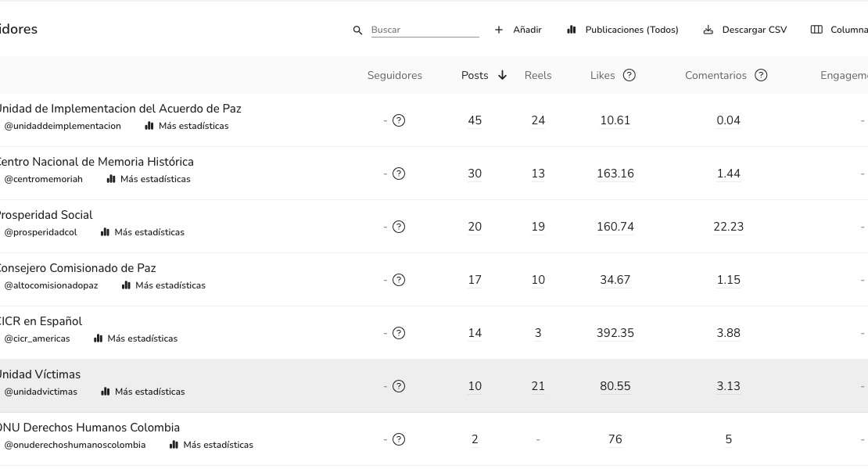The height and width of the screenshot is (469, 868).
Task: Click the stats chart icon for @cicr_americas
Action: click(98, 338)
